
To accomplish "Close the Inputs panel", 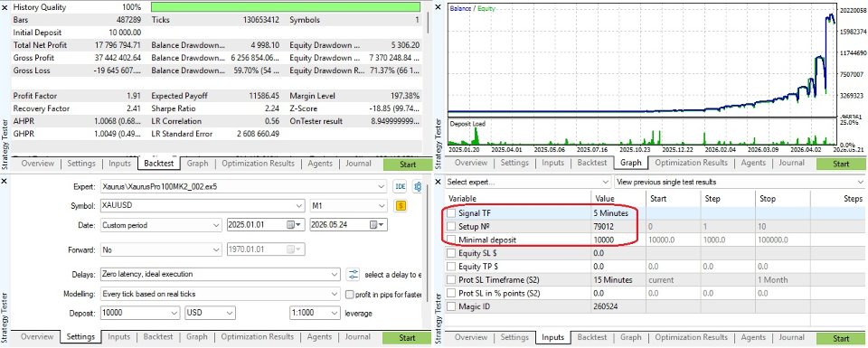I will pos(438,182).
